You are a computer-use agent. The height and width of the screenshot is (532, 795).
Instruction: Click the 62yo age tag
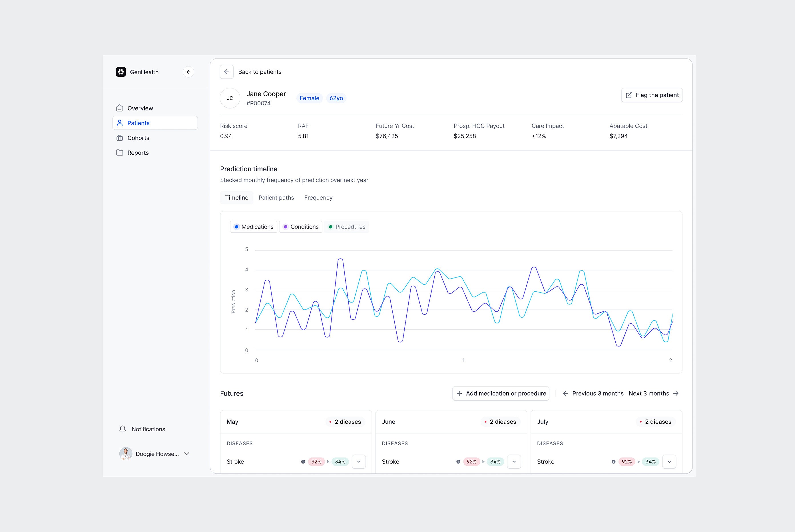336,98
